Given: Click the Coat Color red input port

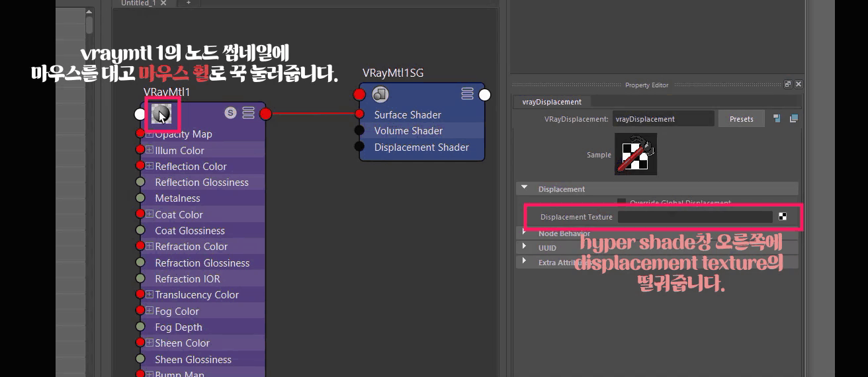Looking at the screenshot, I should [x=140, y=214].
